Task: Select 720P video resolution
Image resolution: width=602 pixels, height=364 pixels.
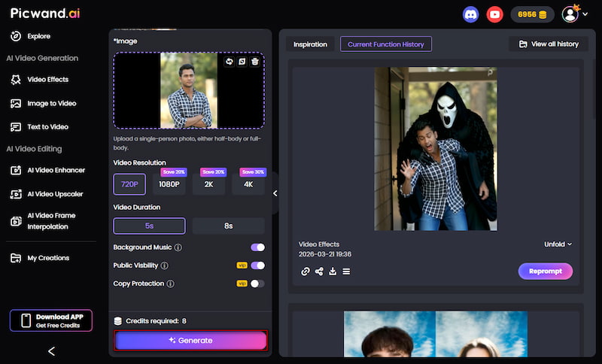Action: 129,184
